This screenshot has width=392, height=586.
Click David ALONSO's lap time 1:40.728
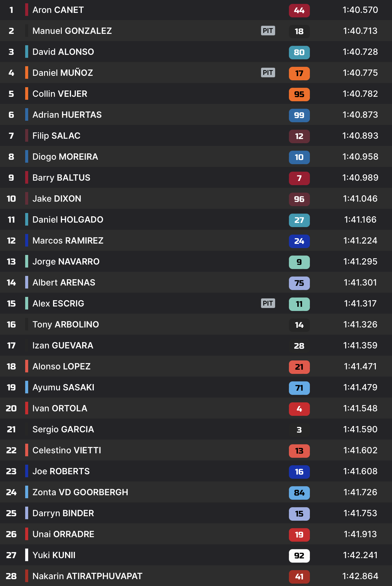(x=360, y=52)
